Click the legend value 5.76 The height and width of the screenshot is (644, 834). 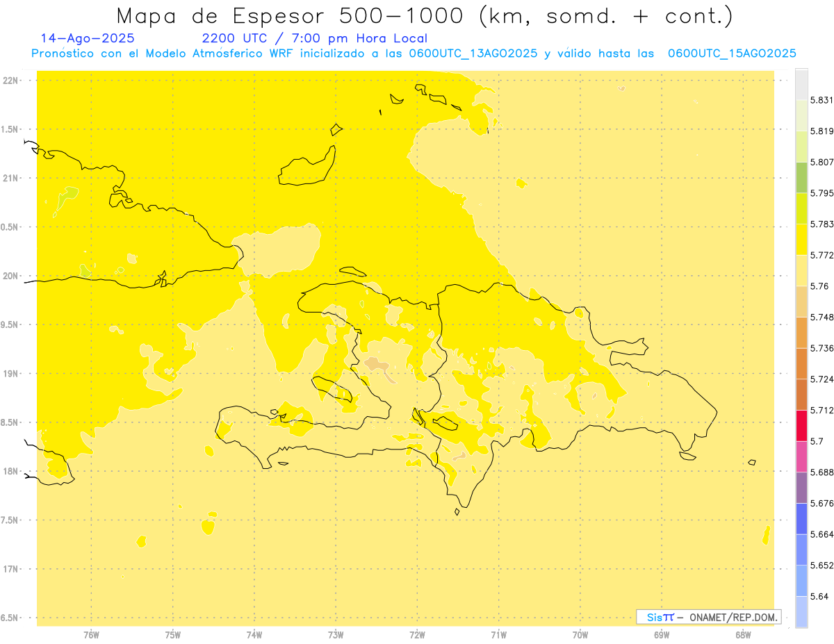pos(819,286)
